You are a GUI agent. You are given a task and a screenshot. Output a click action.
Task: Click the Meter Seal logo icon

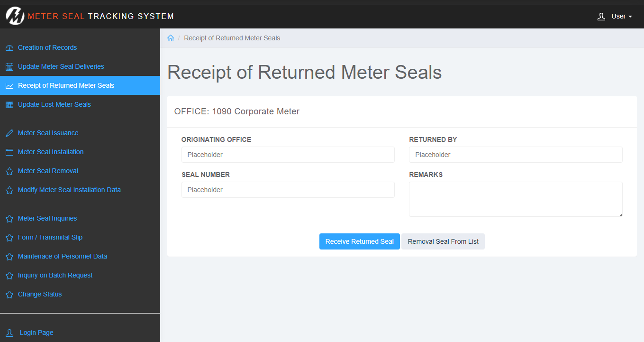click(x=15, y=16)
